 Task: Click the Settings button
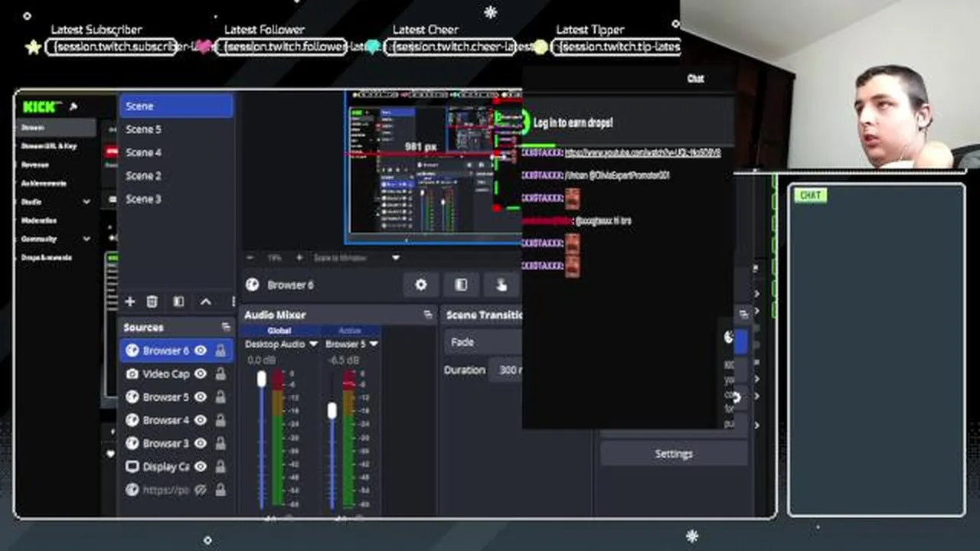(674, 454)
